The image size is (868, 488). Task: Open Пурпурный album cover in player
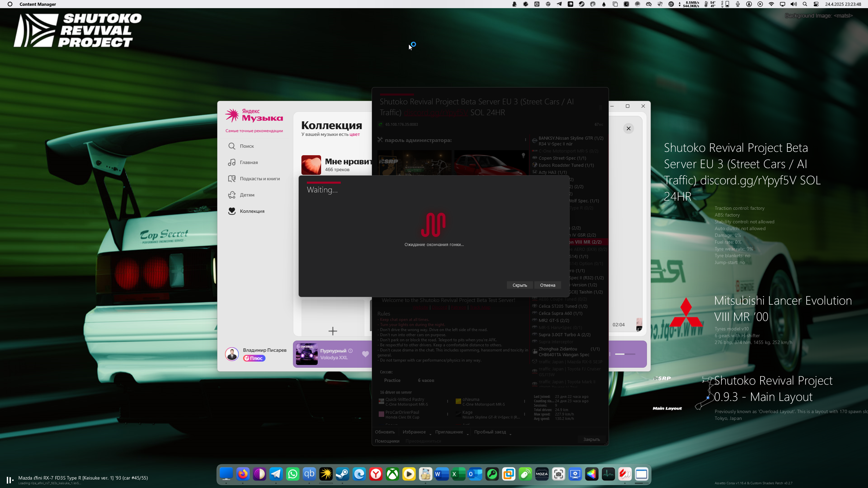(307, 354)
